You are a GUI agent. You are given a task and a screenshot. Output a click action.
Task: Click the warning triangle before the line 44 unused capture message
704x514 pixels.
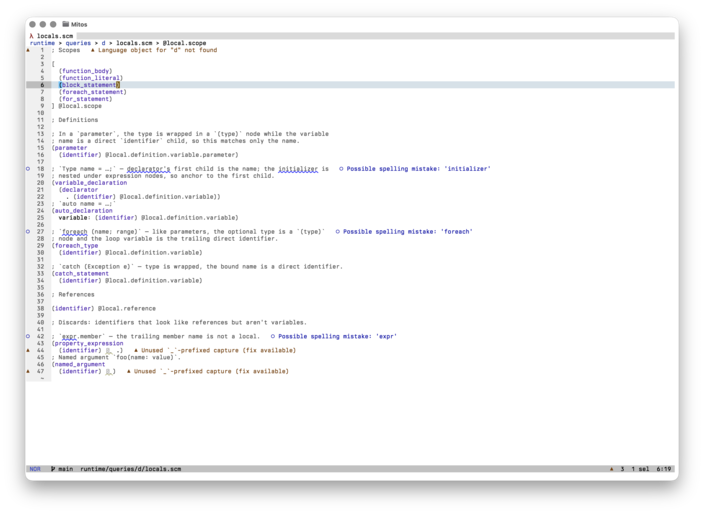[x=136, y=350]
